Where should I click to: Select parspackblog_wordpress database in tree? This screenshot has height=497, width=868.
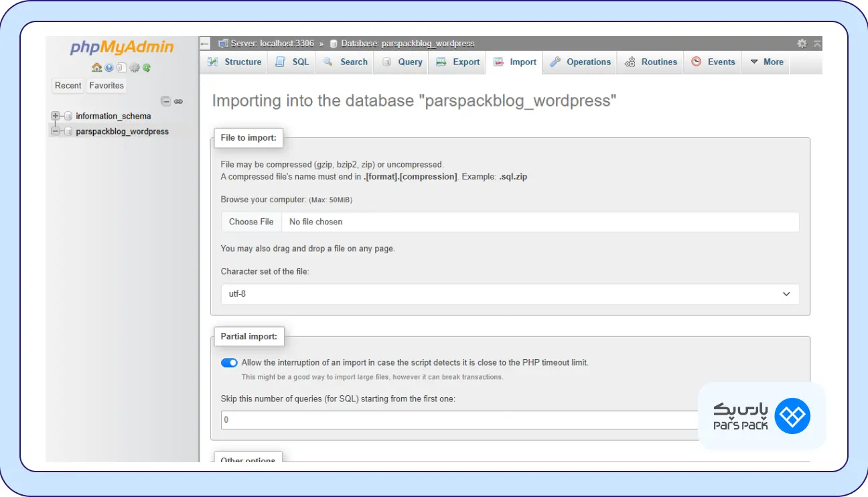click(122, 132)
